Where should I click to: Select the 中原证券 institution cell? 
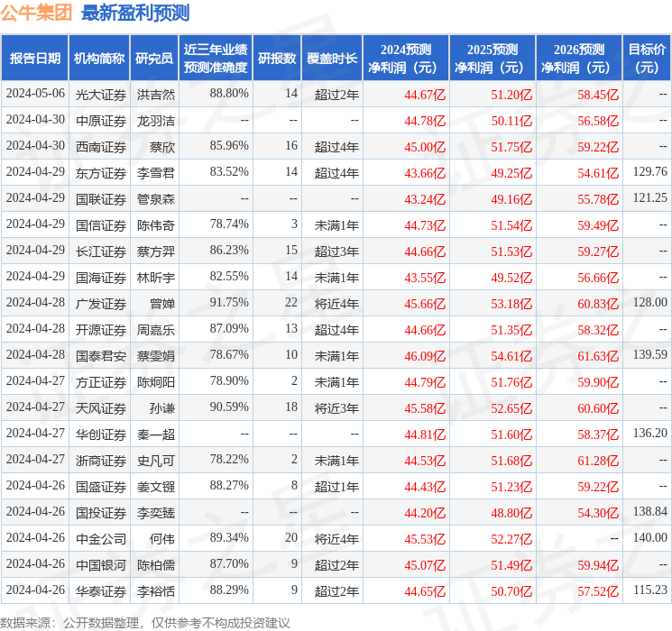click(x=101, y=121)
